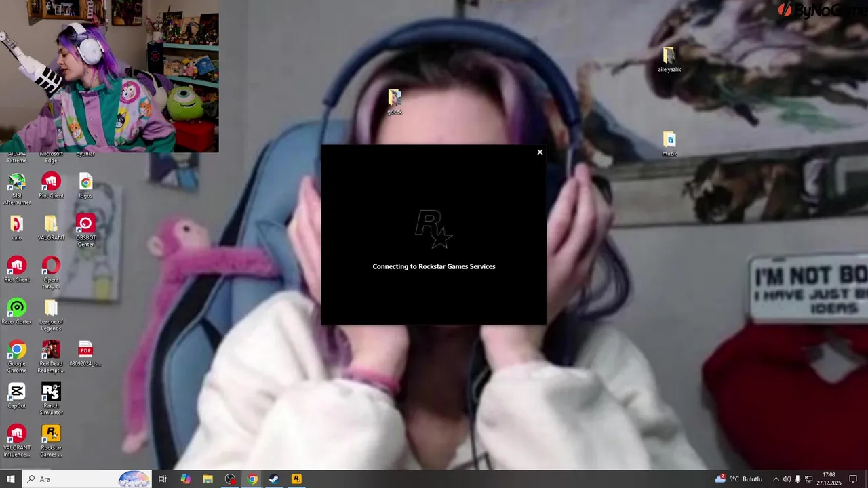Open the notification center icon
868x488 pixels.
coord(853,479)
